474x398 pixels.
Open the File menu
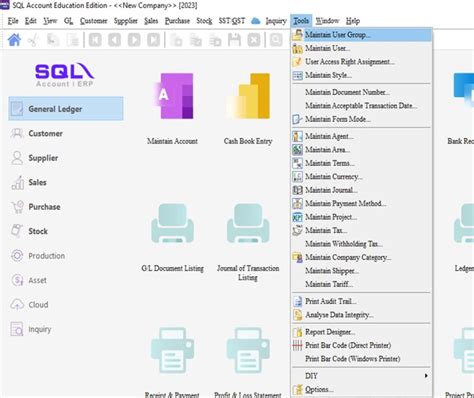click(x=13, y=21)
